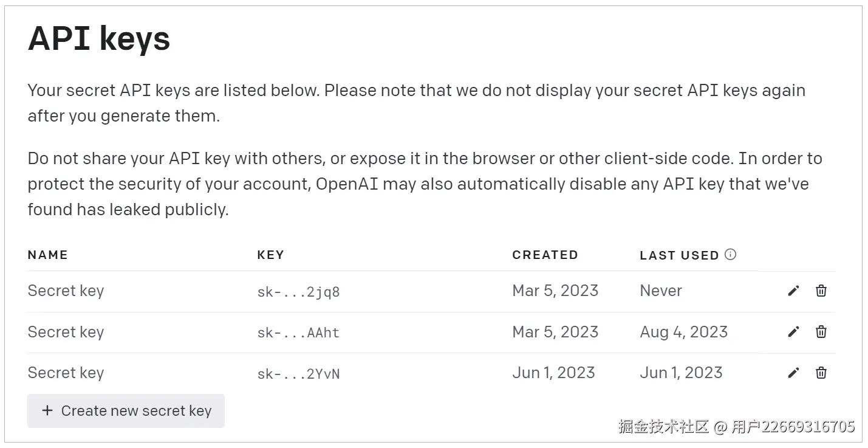868x448 pixels.
Task: Click the Secret key name in the 2jq8 row
Action: click(x=66, y=291)
